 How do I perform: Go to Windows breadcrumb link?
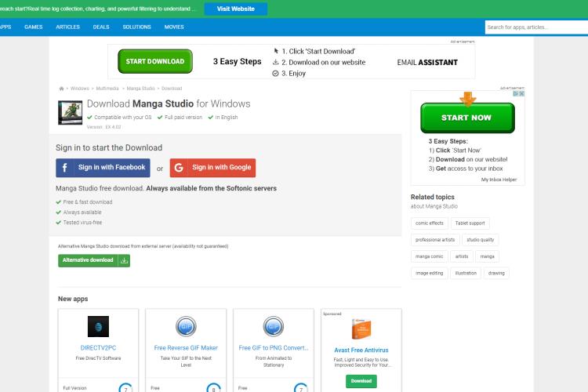point(79,89)
